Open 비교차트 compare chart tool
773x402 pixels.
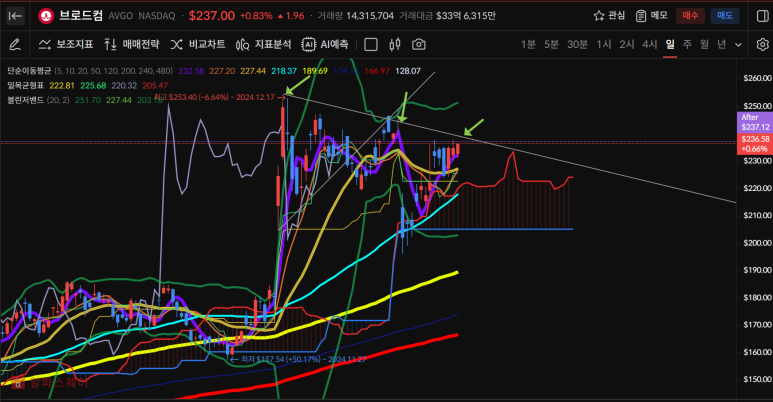(198, 44)
